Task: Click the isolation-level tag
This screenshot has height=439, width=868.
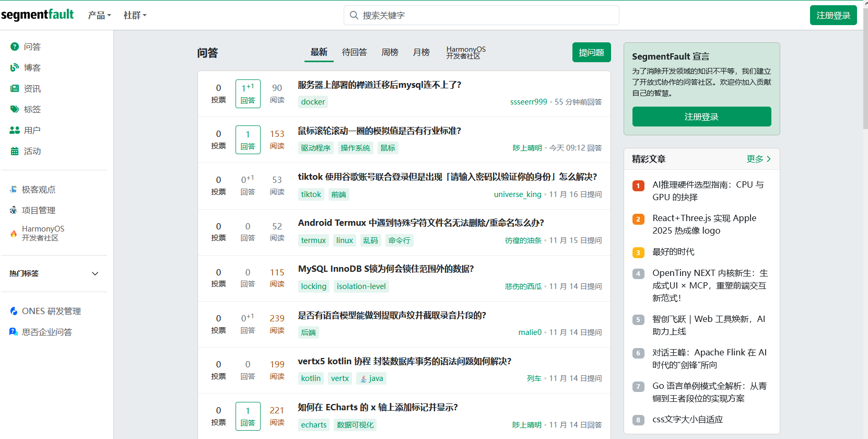Action: [x=361, y=286]
